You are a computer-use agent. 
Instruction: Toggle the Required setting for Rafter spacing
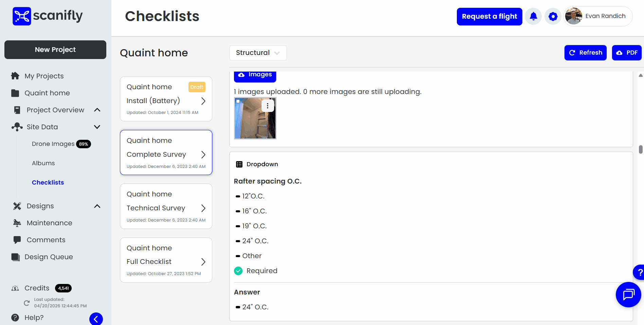pyautogui.click(x=238, y=271)
